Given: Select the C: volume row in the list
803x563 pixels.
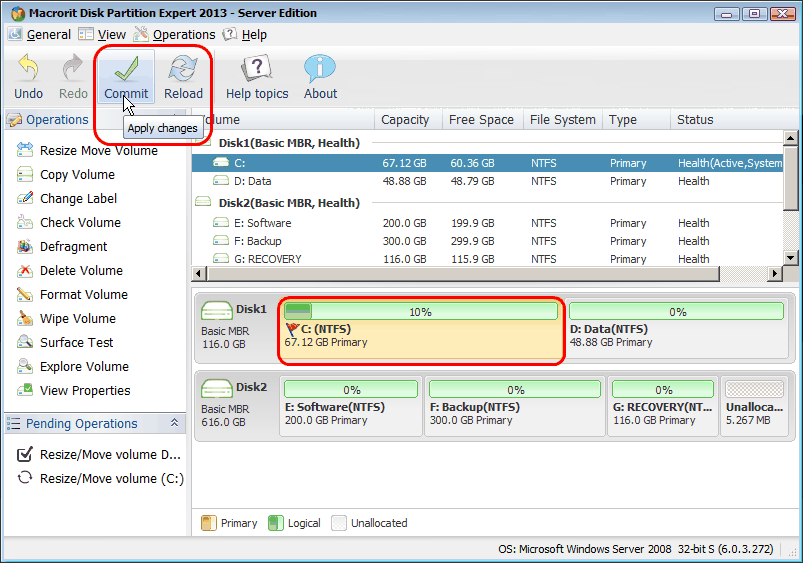Looking at the screenshot, I should (x=487, y=163).
